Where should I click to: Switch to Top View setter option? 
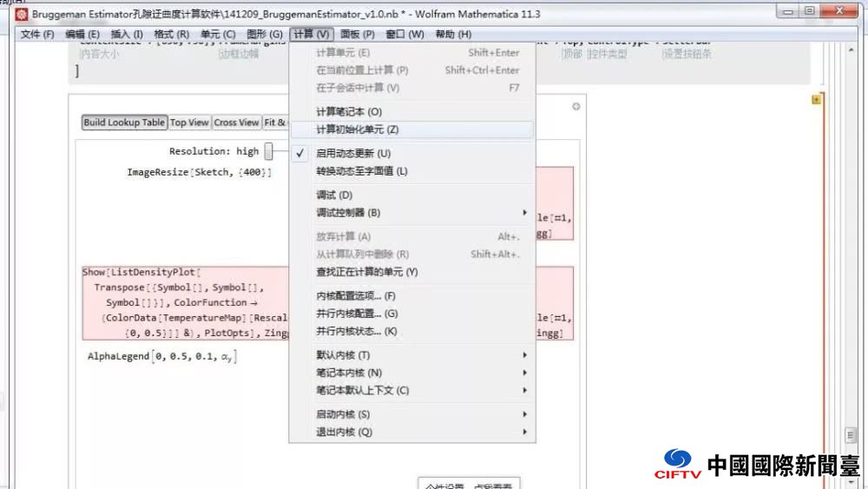189,122
